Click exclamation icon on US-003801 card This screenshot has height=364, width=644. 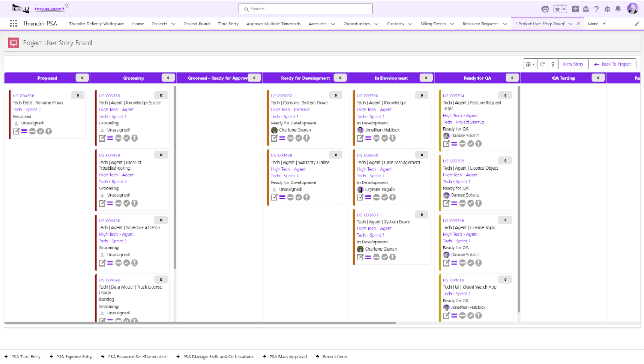coord(393,257)
